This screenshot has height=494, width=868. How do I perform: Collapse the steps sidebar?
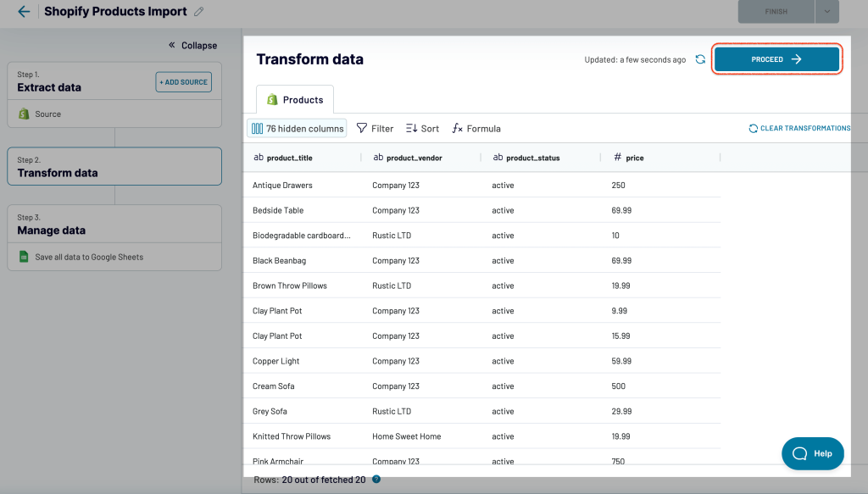point(192,46)
